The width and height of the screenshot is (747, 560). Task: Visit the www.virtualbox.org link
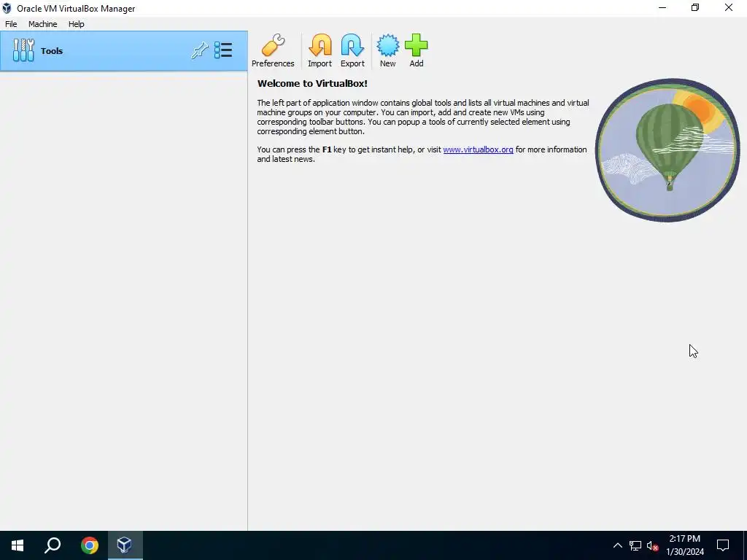pyautogui.click(x=478, y=149)
